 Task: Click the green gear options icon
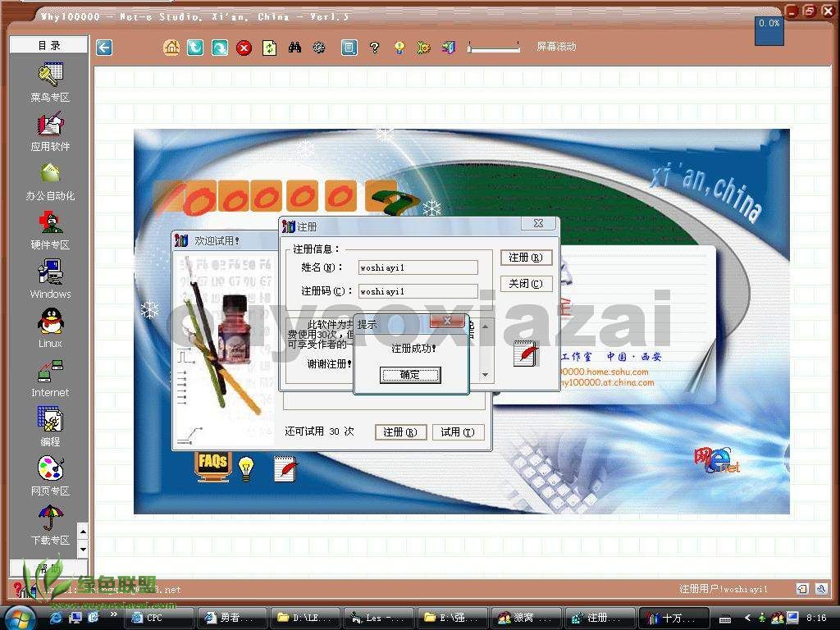click(x=424, y=48)
